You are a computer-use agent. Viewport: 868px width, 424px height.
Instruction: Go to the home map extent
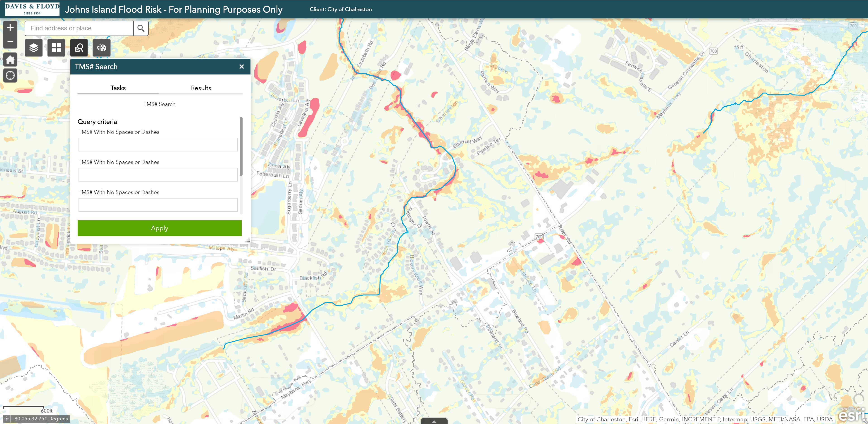10,60
